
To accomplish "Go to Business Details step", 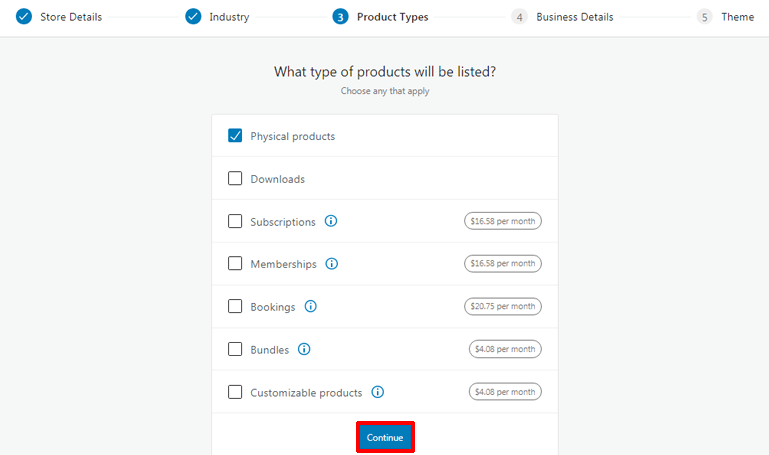I will 574,17.
